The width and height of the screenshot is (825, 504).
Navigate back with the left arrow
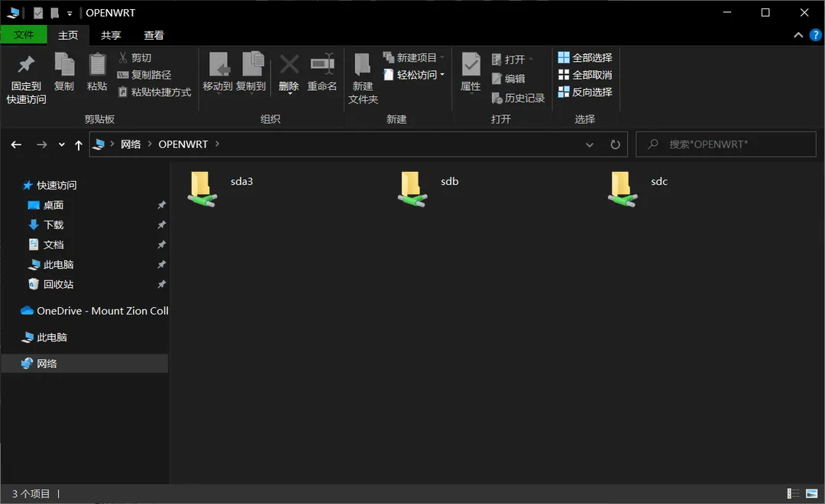16,144
